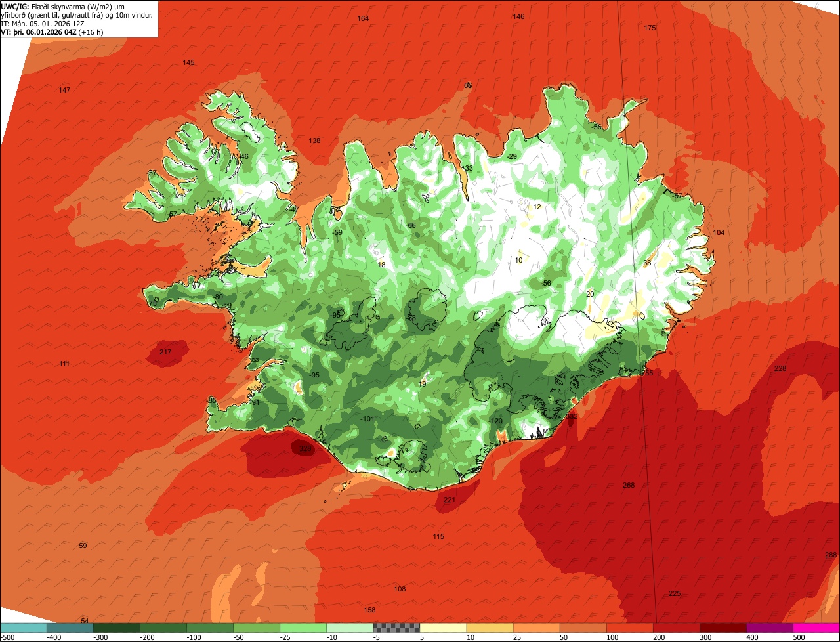
Task: Click the legend swatch between -50 and -25
Action: 257,628
